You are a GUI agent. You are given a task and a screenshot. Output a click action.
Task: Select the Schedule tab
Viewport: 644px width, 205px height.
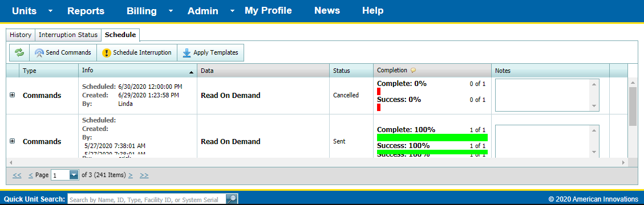(x=121, y=35)
